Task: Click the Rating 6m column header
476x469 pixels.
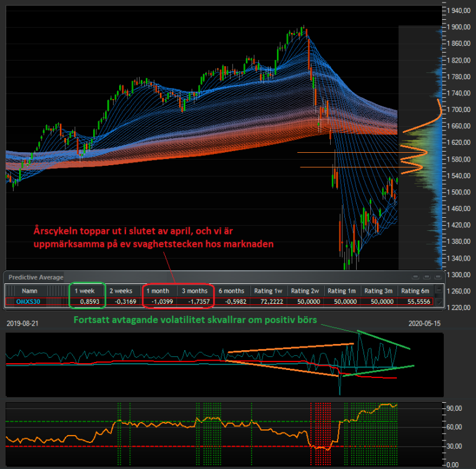Action: point(415,291)
